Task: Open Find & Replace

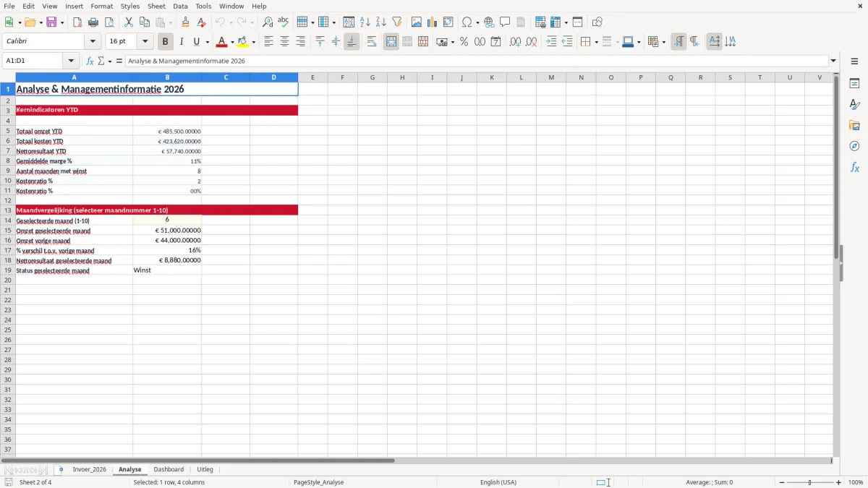Action: point(268,22)
